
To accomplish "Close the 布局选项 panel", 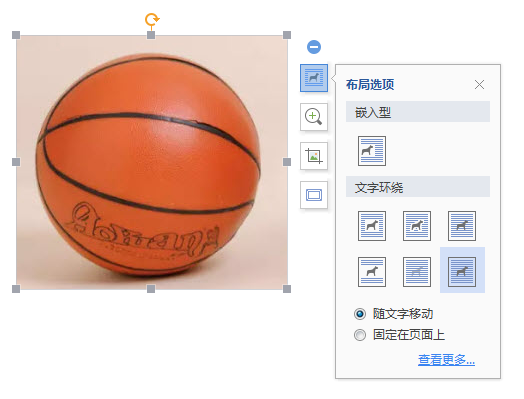I will tap(479, 85).
